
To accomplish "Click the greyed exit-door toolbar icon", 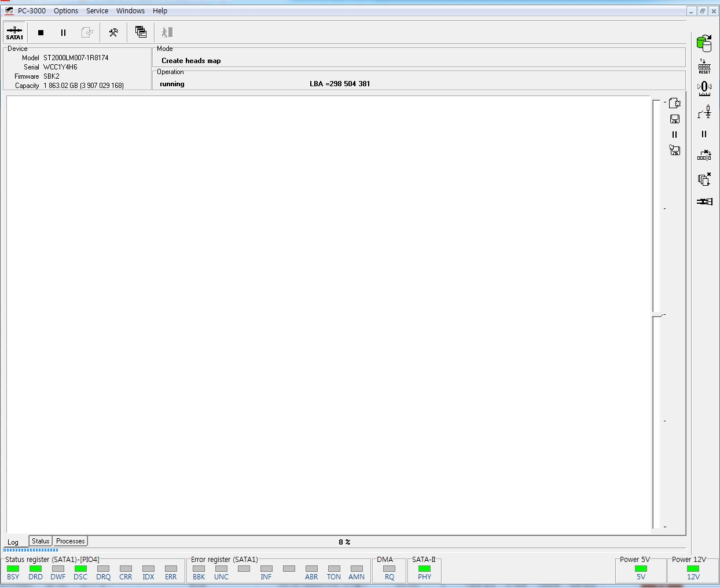I will pos(167,32).
